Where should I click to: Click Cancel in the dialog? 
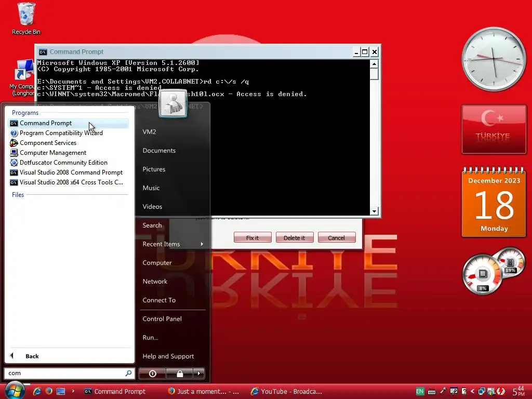[337, 237]
